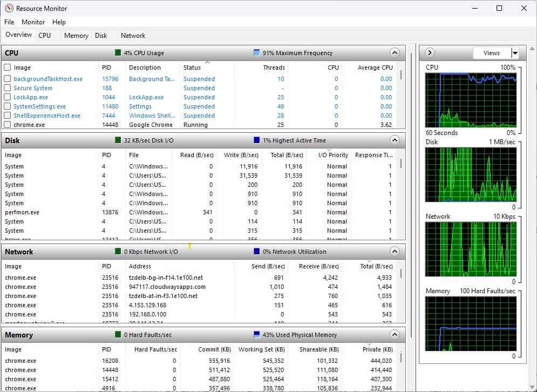Select chrome.exe PID 15412 in Memory list
Image resolution: width=537 pixels, height=392 pixels.
pyautogui.click(x=199, y=380)
